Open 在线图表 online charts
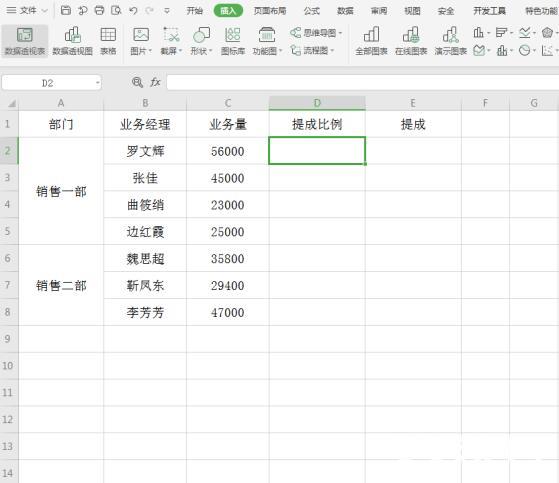 tap(411, 35)
